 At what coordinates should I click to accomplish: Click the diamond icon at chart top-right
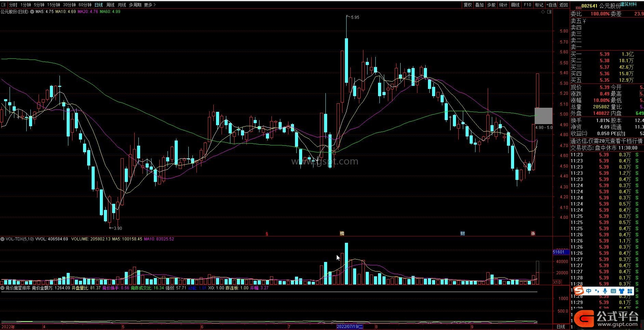click(x=543, y=12)
